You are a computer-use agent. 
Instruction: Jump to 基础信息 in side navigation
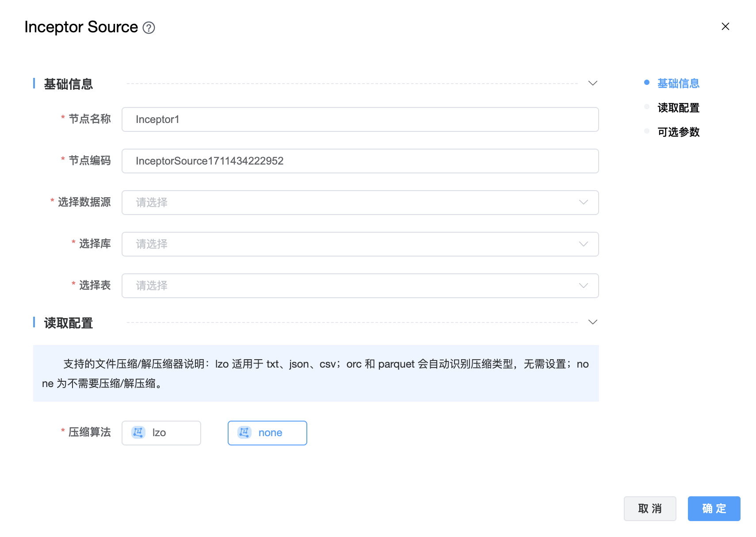click(x=678, y=84)
